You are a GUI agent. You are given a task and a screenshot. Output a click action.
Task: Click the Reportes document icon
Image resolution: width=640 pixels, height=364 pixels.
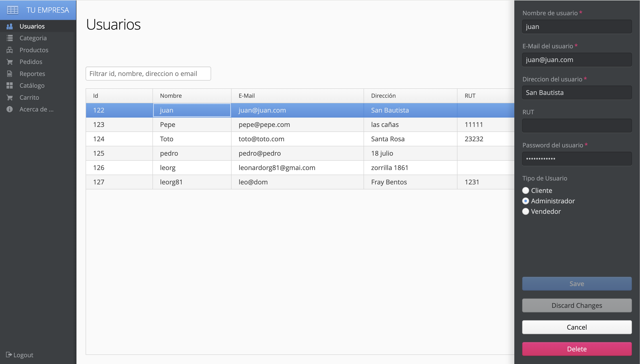[x=10, y=74]
